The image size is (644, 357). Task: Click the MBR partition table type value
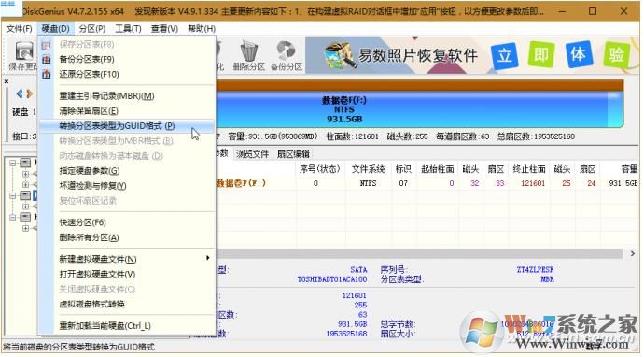(x=547, y=279)
